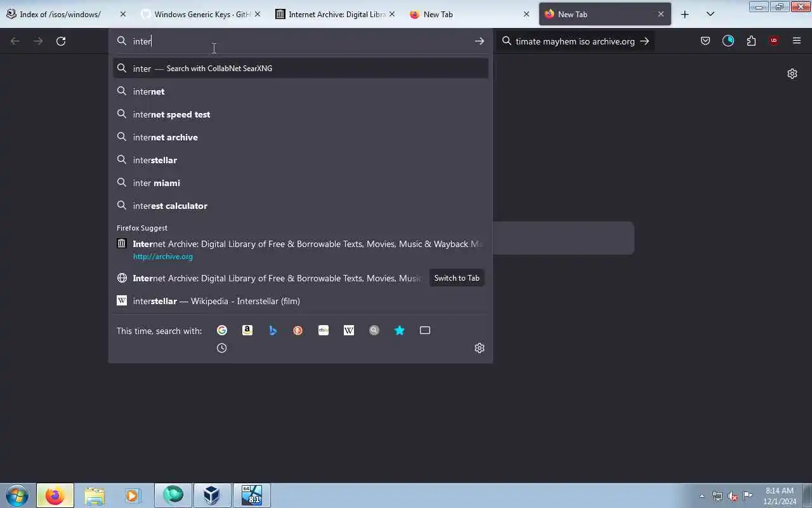The height and width of the screenshot is (508, 812).
Task: Select 'inter — Search with CollabNet SearXNG' row
Action: click(301, 68)
